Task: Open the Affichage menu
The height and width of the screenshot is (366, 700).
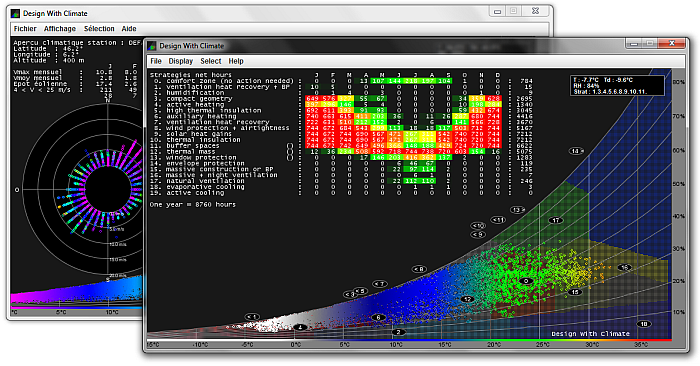Action: point(60,29)
